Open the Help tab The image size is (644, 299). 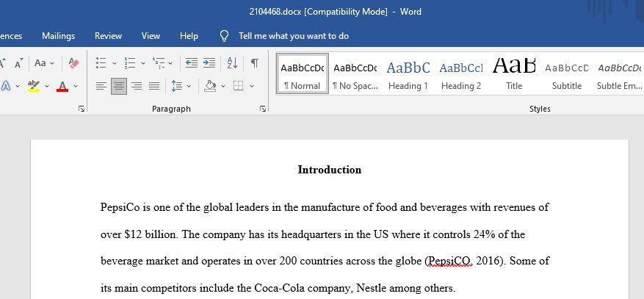(189, 36)
